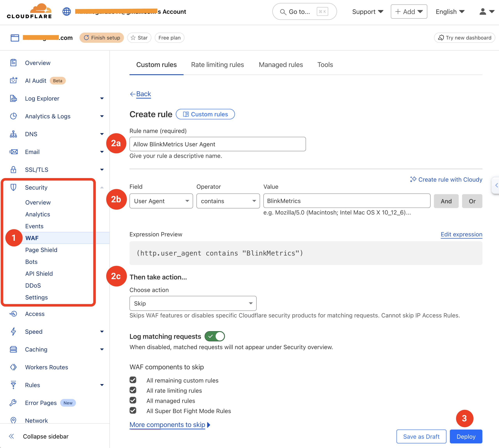Screen dimensions: 499x448
Task: Open Email settings via envelope icon
Action: pyautogui.click(x=13, y=152)
